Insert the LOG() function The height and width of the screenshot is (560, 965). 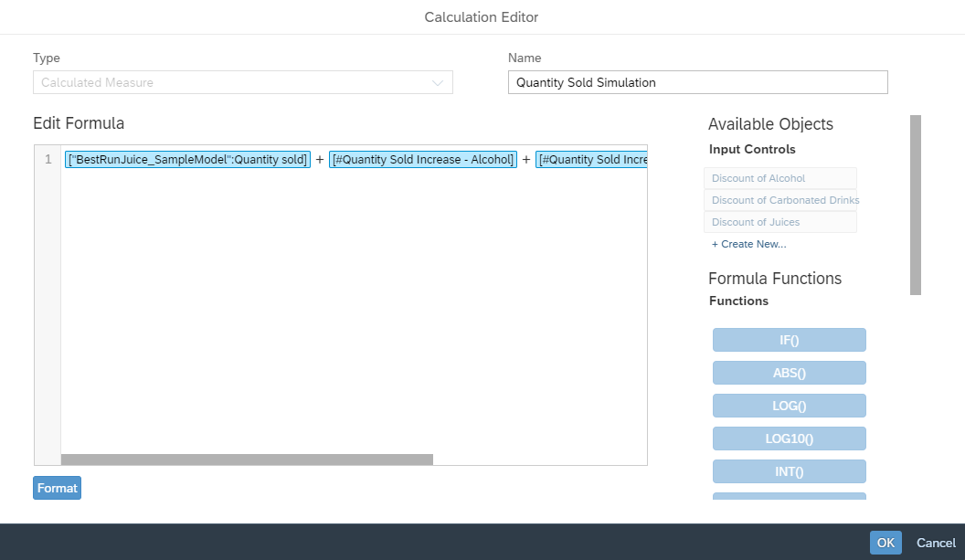click(789, 406)
